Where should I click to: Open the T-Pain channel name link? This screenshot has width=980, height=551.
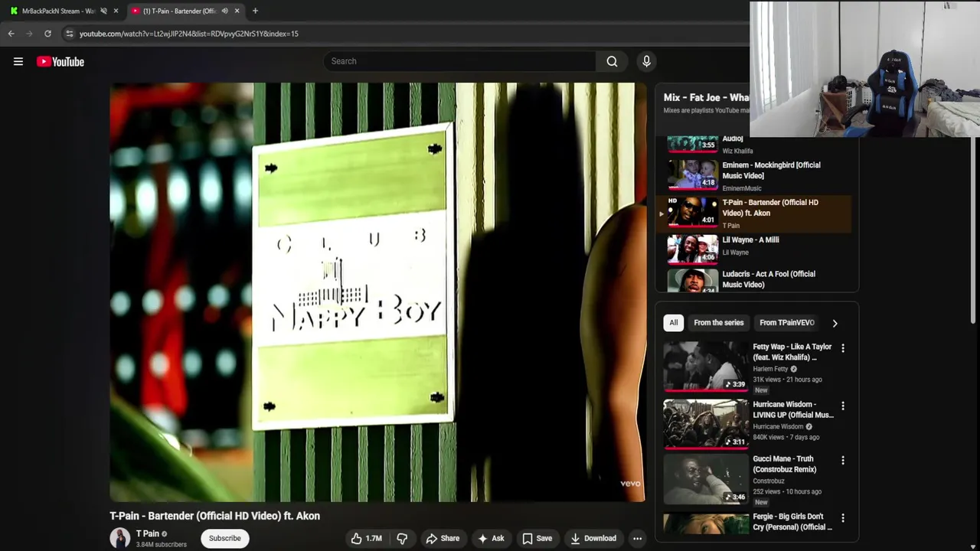click(148, 533)
